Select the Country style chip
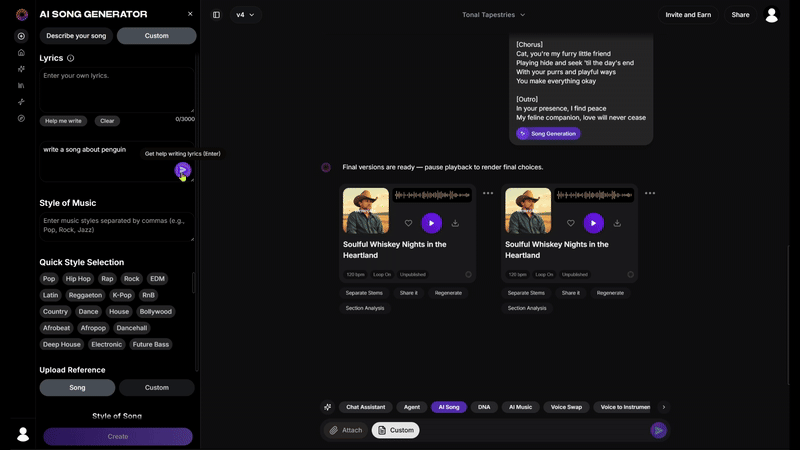The image size is (800, 450). point(55,311)
